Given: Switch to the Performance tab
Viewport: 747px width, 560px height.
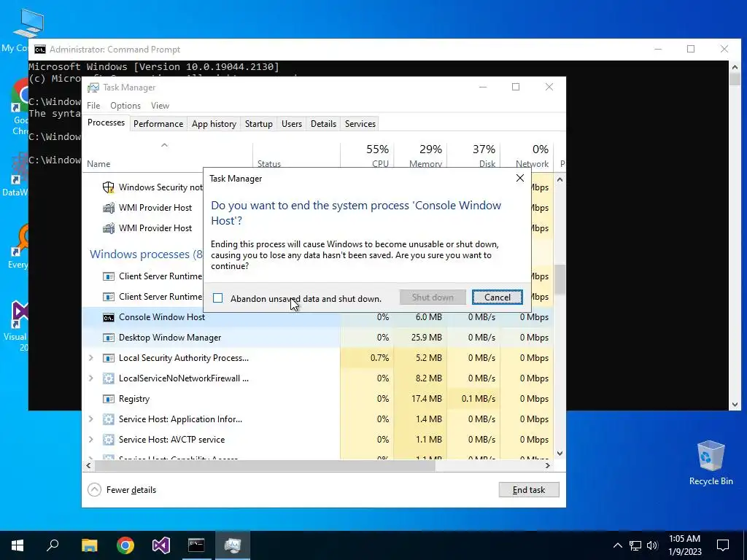Looking at the screenshot, I should click(158, 124).
